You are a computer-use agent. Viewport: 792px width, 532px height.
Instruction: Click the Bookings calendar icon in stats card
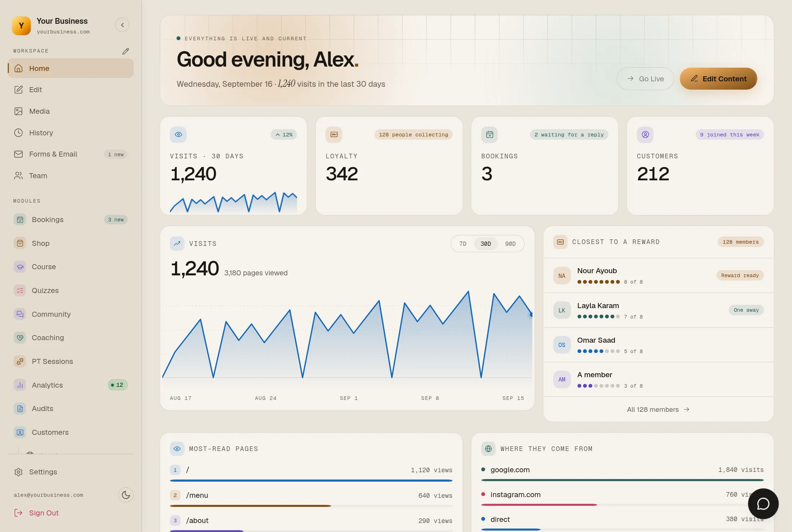tap(490, 135)
